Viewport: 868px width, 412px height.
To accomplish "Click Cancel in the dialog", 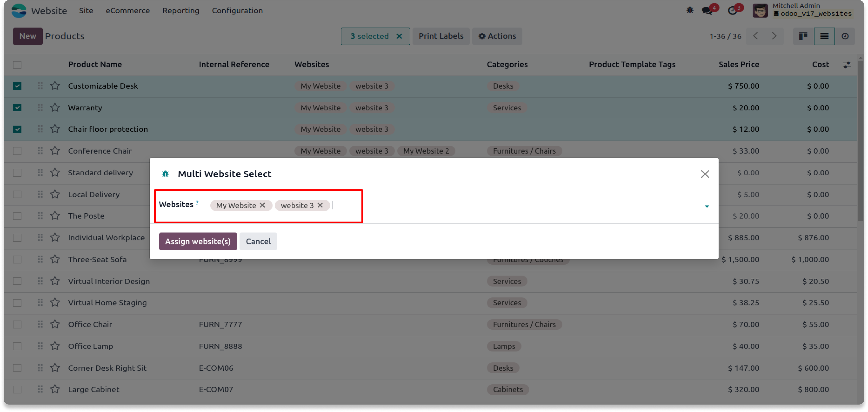I will 258,241.
